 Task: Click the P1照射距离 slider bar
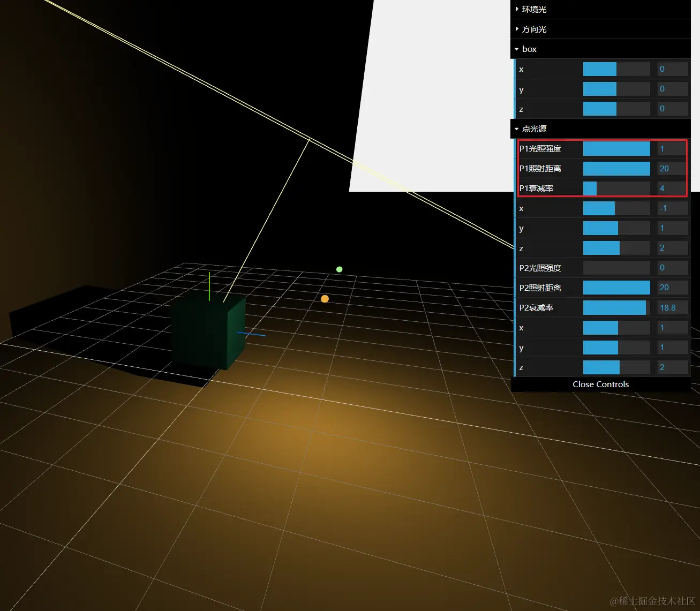click(616, 168)
